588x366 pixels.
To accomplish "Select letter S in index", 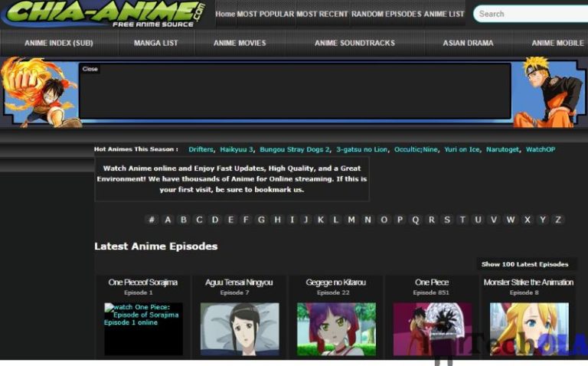I will pyautogui.click(x=447, y=220).
